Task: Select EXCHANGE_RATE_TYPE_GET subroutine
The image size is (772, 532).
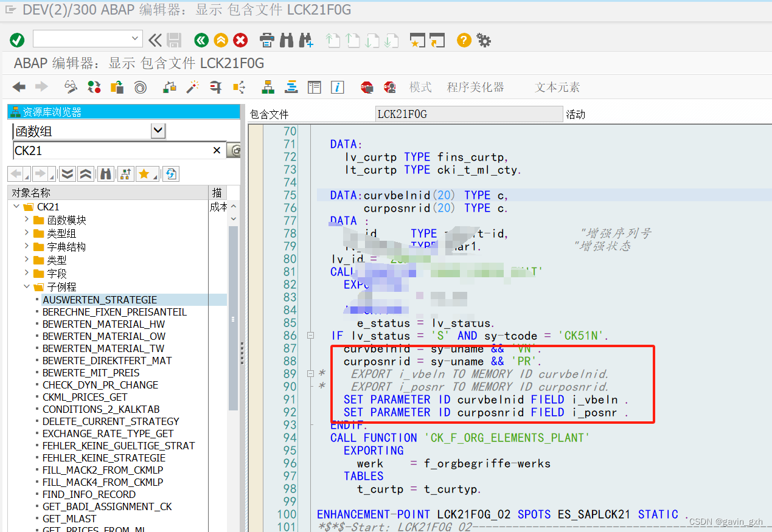Action: click(x=108, y=434)
